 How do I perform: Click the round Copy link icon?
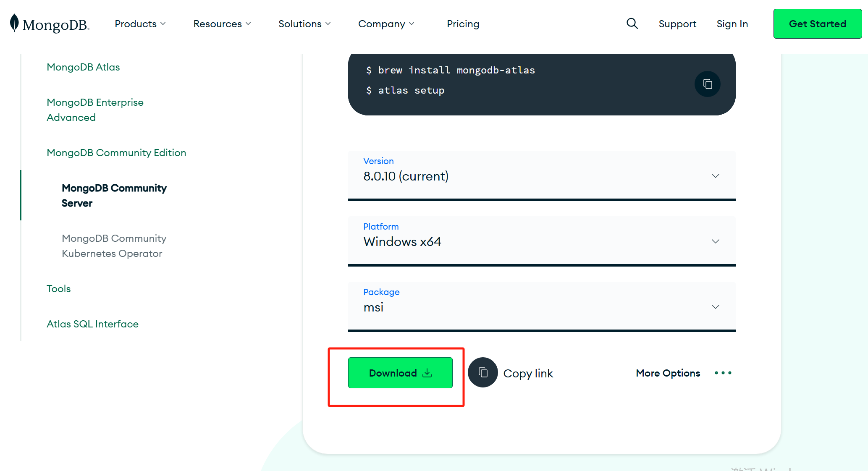(483, 373)
